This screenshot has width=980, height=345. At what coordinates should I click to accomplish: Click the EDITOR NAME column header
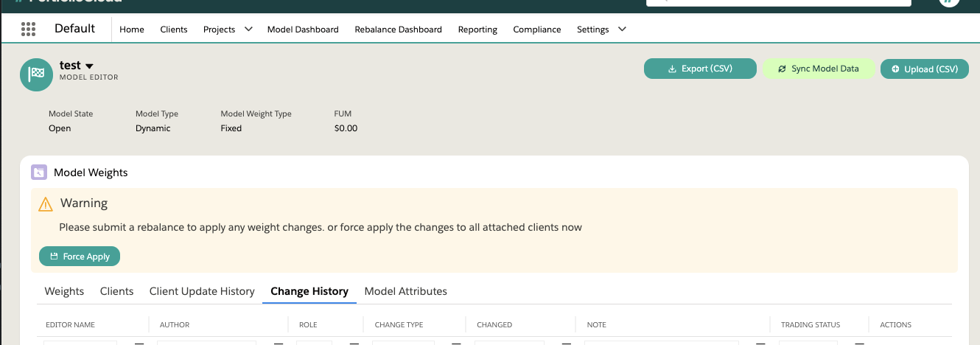click(x=70, y=325)
